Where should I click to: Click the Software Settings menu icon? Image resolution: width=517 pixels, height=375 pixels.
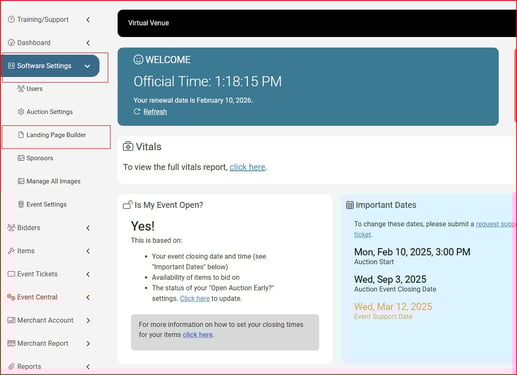(x=11, y=66)
